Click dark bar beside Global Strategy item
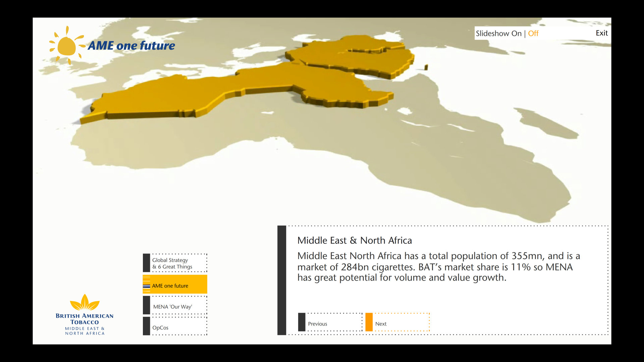The height and width of the screenshot is (362, 644). 147,263
